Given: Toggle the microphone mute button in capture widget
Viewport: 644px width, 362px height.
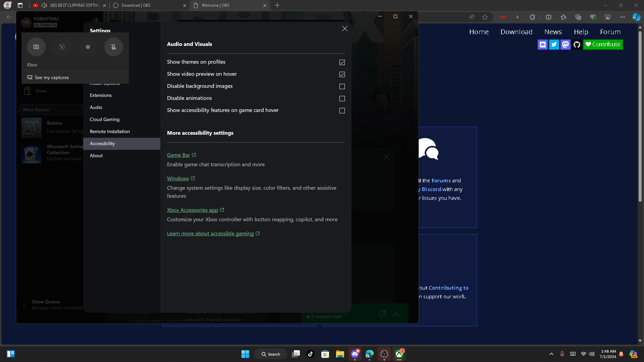Looking at the screenshot, I should tap(114, 47).
